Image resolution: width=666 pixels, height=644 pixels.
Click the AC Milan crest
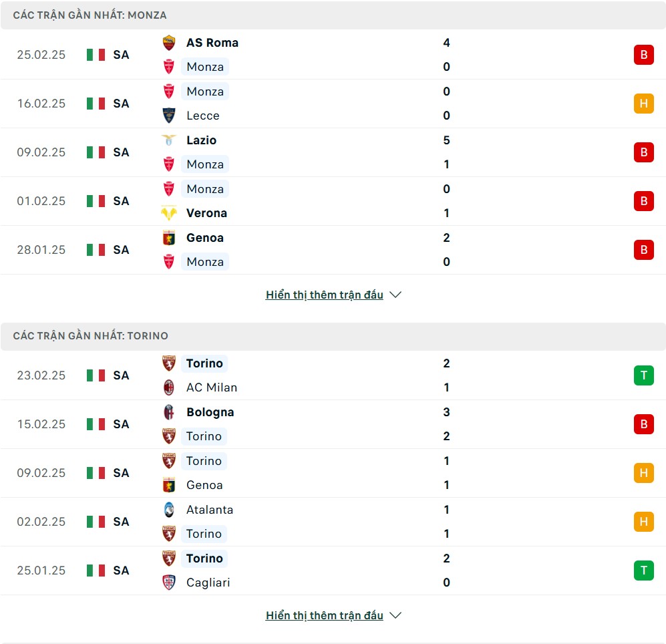tap(169, 387)
